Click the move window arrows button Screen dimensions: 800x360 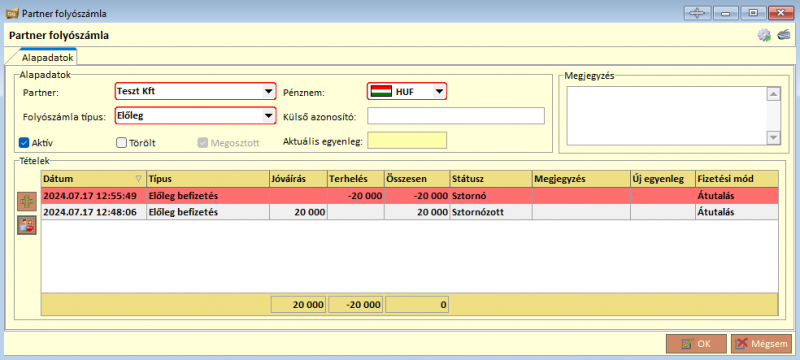point(696,13)
